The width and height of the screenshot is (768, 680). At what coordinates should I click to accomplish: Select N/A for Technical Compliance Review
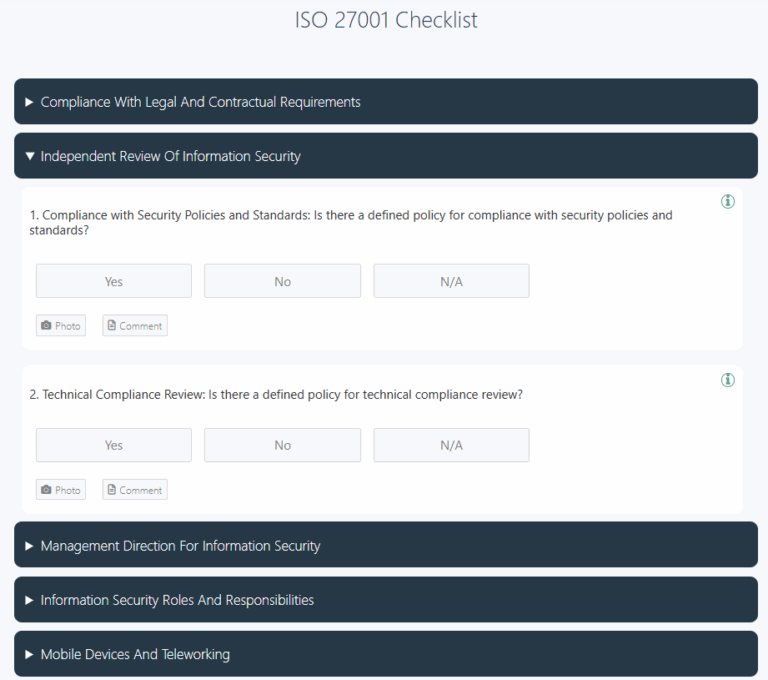pos(451,445)
